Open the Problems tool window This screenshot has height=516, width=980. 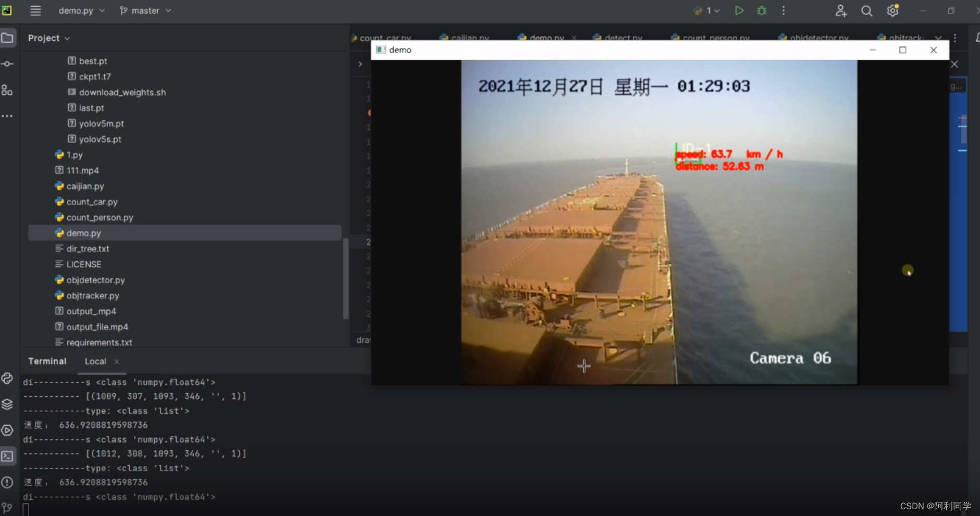(7, 483)
